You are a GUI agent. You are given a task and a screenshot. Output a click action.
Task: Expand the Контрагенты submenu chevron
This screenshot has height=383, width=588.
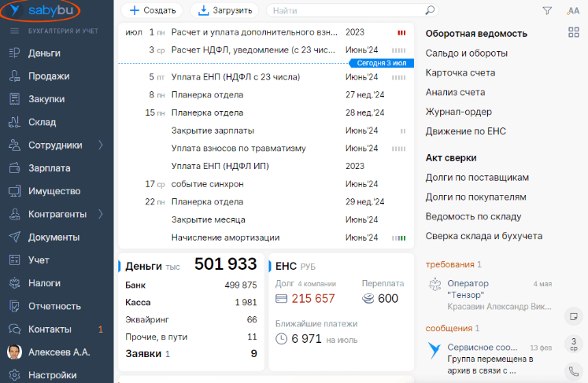[x=101, y=214]
